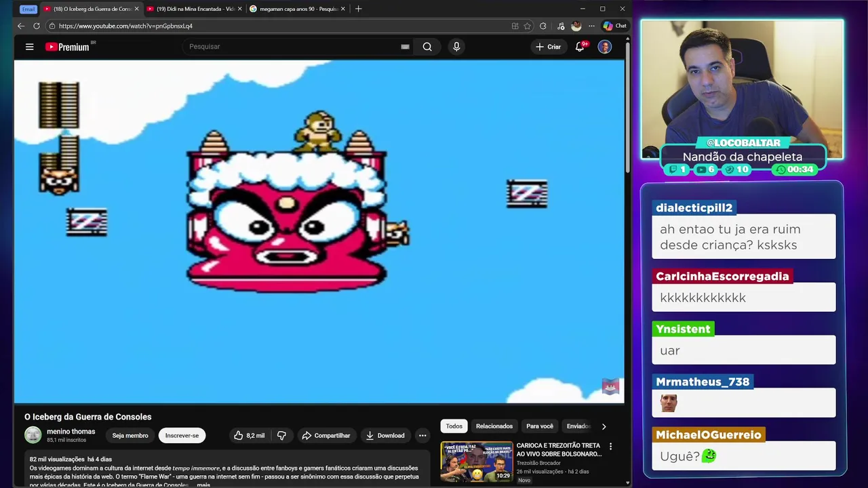Click the video title O Iceberg da Guerra de Consoles
The image size is (868, 488).
[88, 417]
